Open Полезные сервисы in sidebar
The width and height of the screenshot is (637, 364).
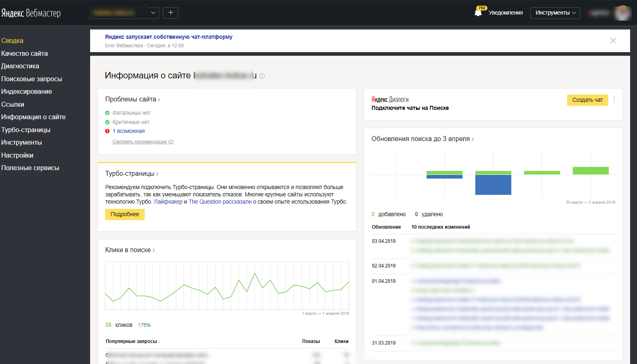[30, 168]
